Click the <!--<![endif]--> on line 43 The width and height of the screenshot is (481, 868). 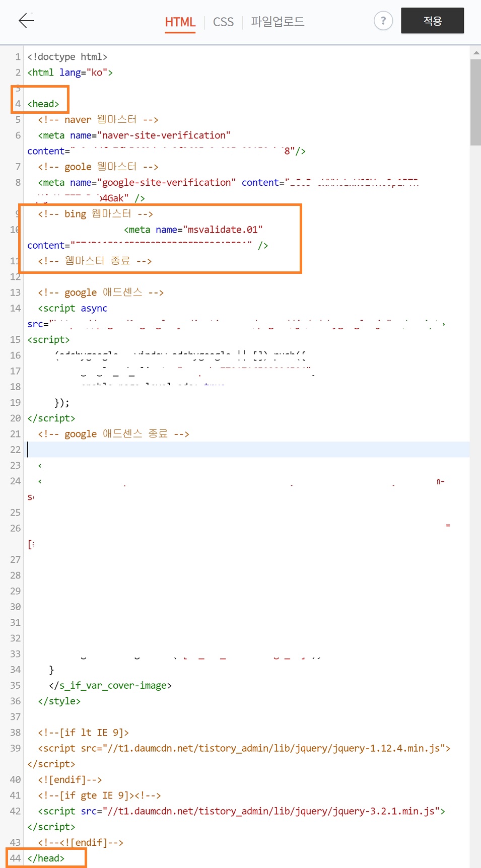pyautogui.click(x=81, y=842)
